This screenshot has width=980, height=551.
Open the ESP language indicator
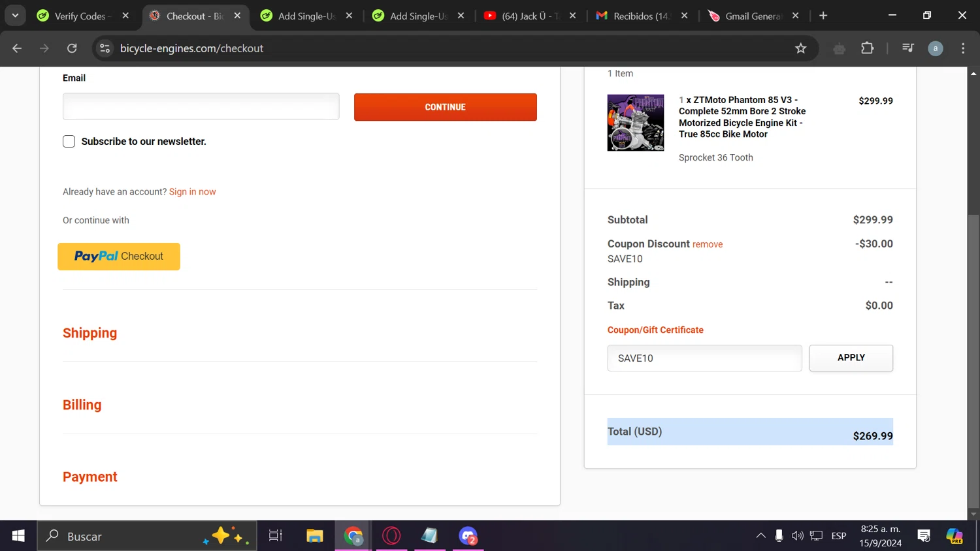pyautogui.click(x=839, y=536)
